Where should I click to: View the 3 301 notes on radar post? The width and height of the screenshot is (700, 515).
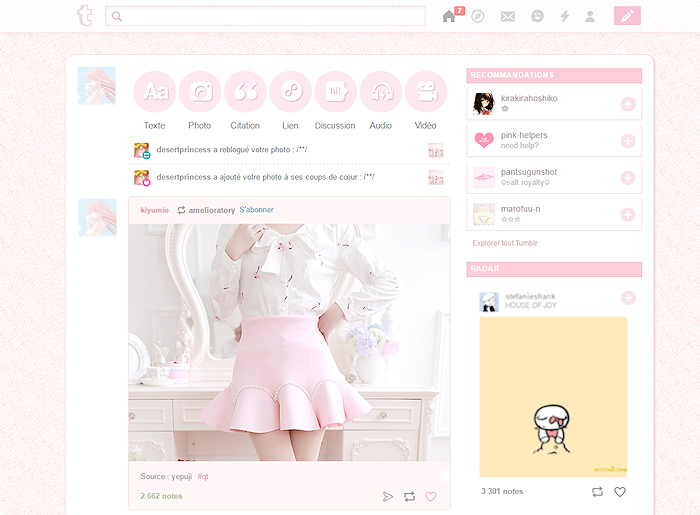[502, 491]
